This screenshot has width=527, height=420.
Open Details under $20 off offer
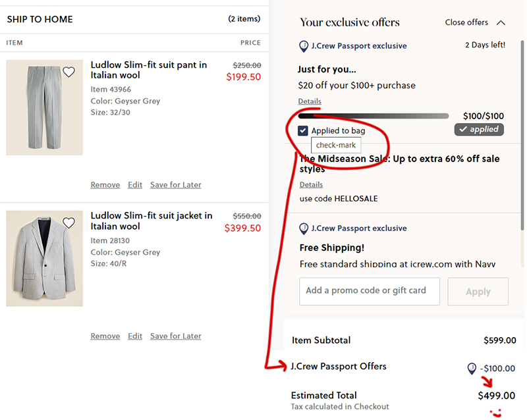310,101
